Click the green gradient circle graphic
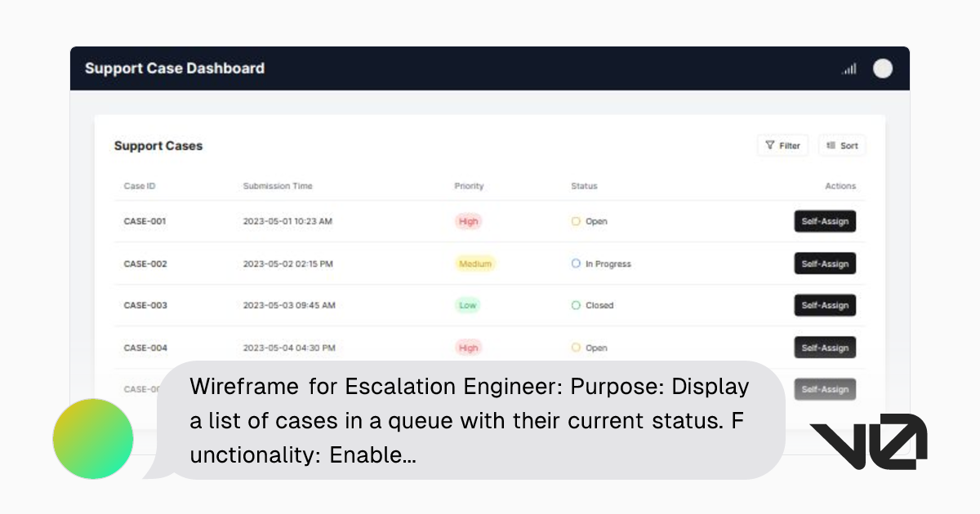 click(92, 439)
